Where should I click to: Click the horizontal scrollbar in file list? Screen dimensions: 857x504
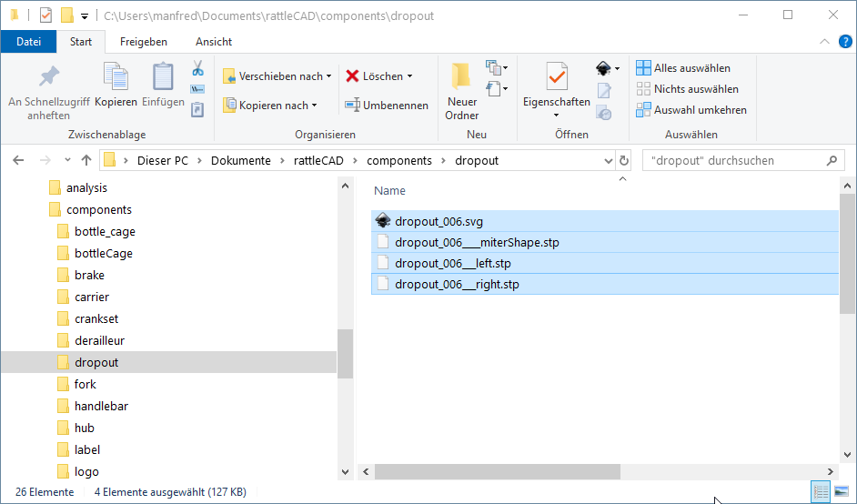click(x=497, y=472)
